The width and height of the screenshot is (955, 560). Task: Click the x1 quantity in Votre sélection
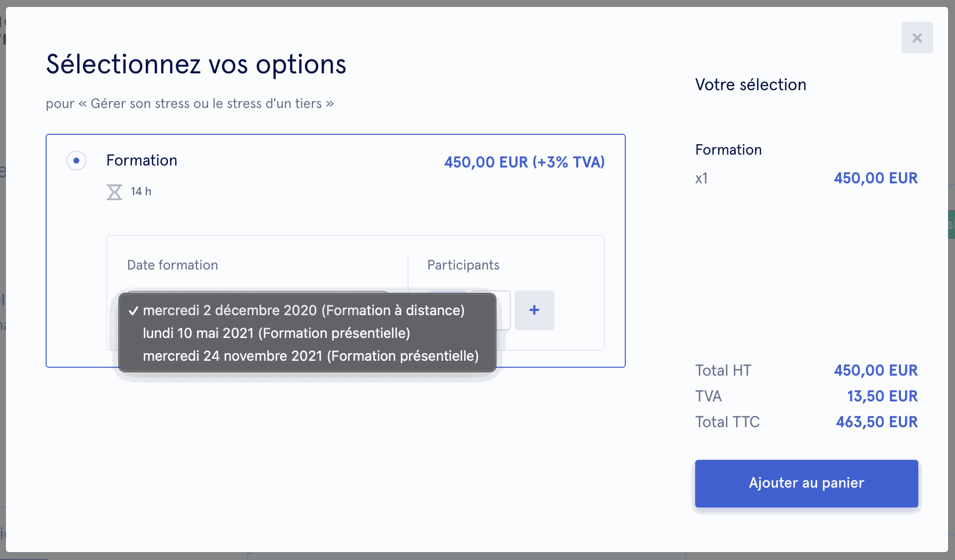coord(701,178)
